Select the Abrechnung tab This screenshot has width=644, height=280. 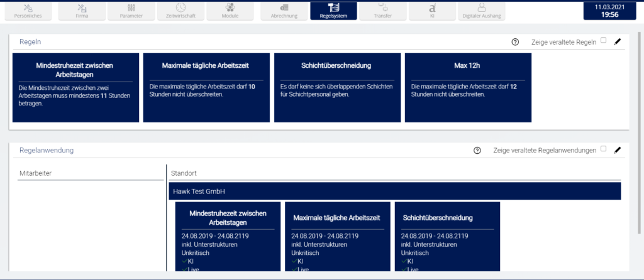[284, 10]
